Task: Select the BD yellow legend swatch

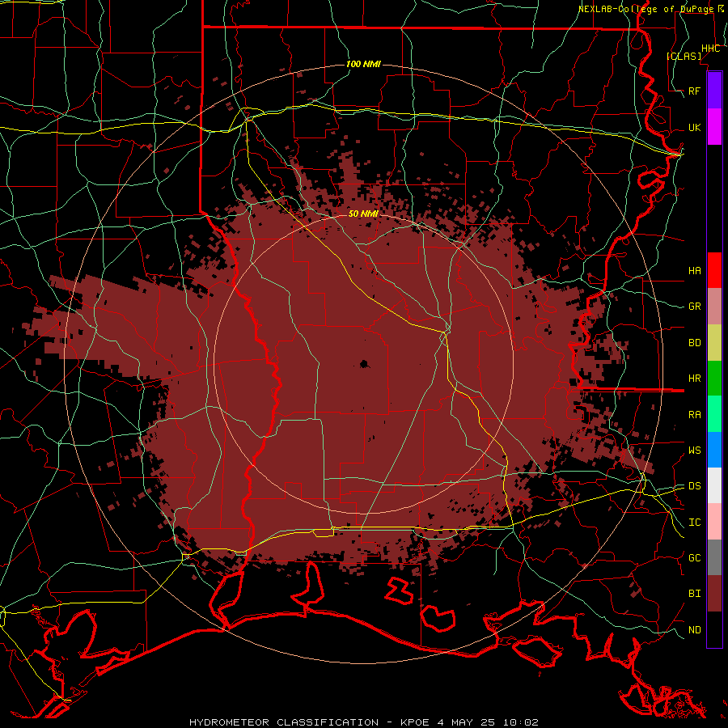Action: (714, 343)
